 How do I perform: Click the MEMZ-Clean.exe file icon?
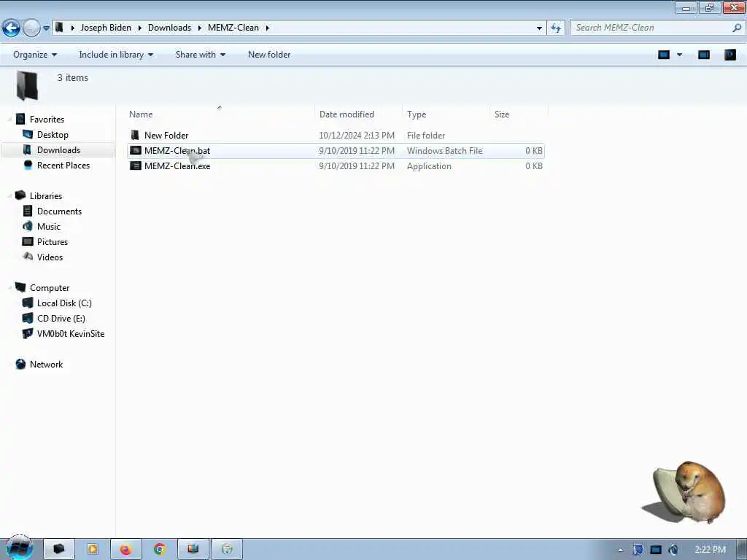(x=135, y=166)
